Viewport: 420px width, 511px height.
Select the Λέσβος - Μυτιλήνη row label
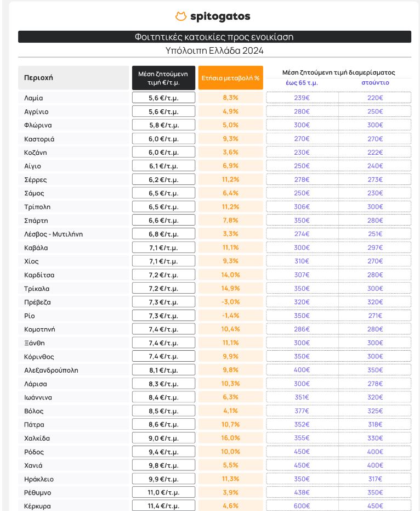coord(54,234)
